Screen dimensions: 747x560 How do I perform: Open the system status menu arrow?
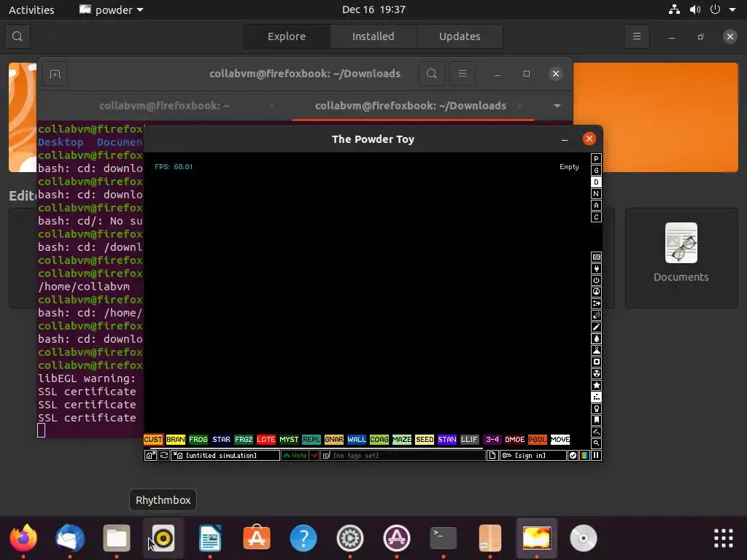[732, 9]
